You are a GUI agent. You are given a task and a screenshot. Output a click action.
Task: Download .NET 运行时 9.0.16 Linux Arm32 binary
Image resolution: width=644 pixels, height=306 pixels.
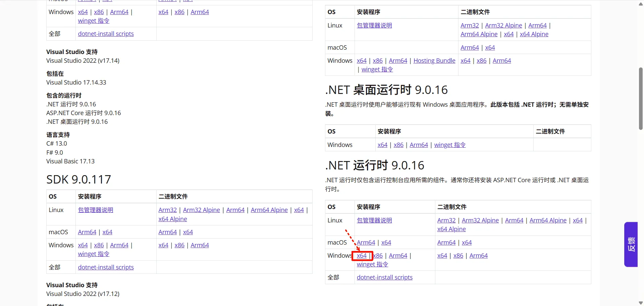coord(446,220)
